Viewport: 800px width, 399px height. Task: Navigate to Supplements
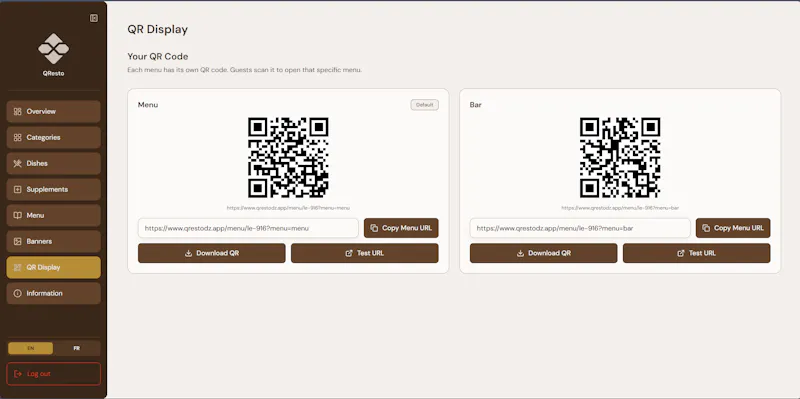(x=54, y=189)
